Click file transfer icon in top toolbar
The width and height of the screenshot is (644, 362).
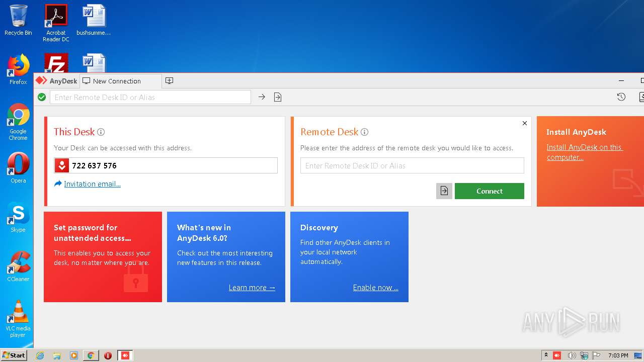(278, 97)
